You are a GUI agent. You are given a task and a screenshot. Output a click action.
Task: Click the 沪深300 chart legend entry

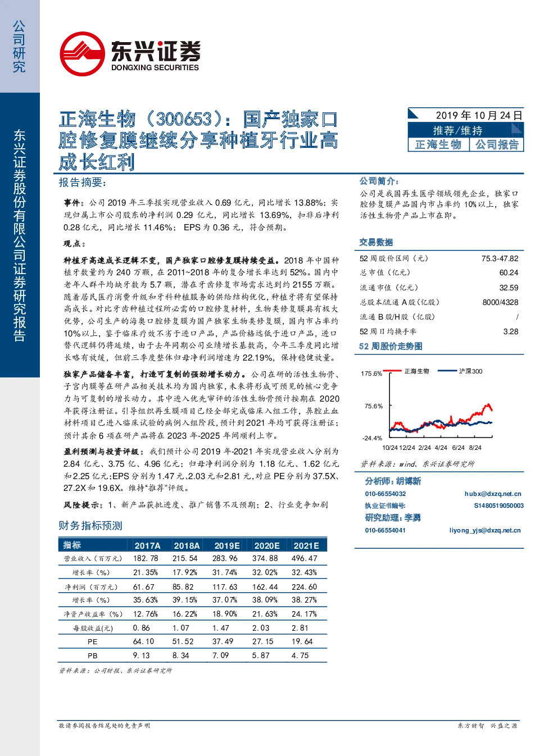coord(460,371)
